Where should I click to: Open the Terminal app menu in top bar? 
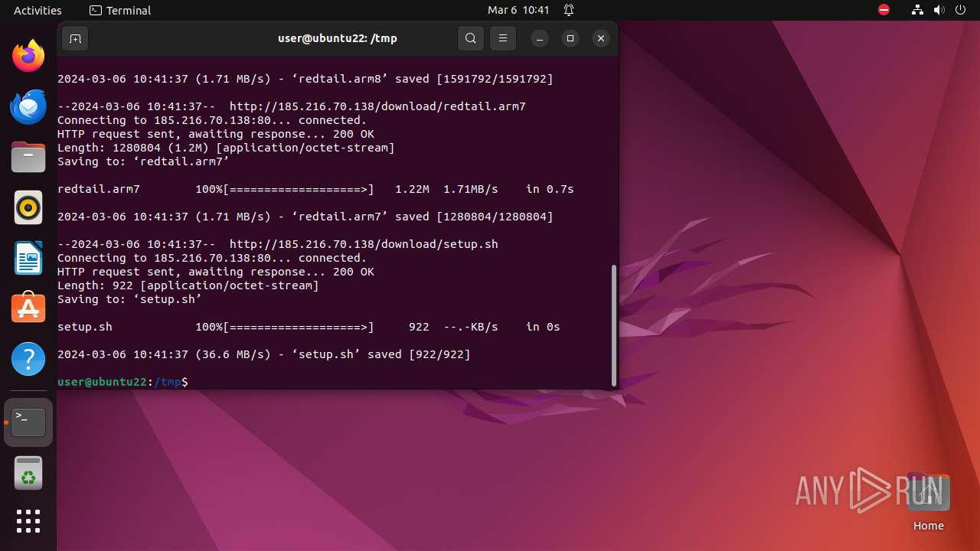(x=120, y=10)
